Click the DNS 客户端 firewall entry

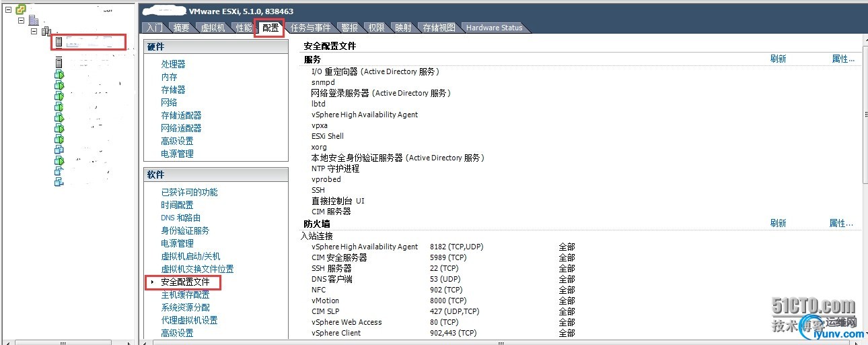coord(332,279)
